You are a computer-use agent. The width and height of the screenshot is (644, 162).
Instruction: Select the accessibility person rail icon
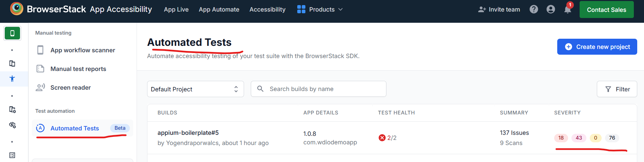coord(12,79)
